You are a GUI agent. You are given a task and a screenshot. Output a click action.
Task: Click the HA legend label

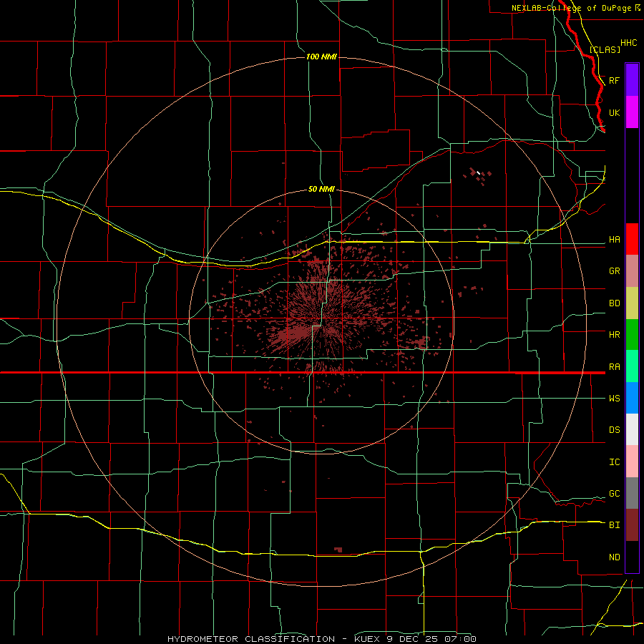614,240
